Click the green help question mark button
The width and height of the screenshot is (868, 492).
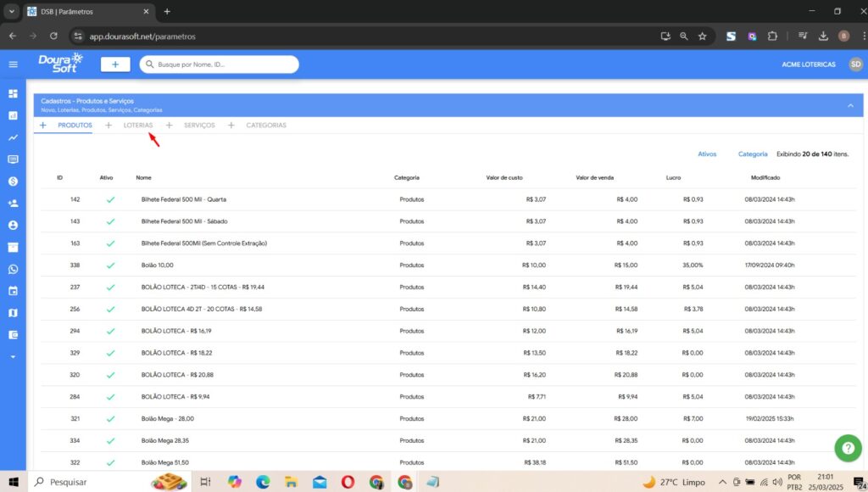coord(847,448)
